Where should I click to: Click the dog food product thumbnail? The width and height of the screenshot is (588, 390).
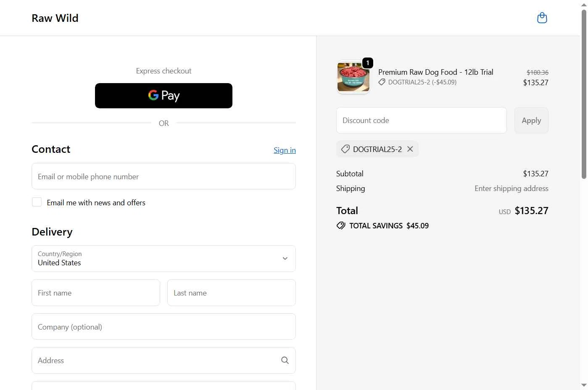353,77
